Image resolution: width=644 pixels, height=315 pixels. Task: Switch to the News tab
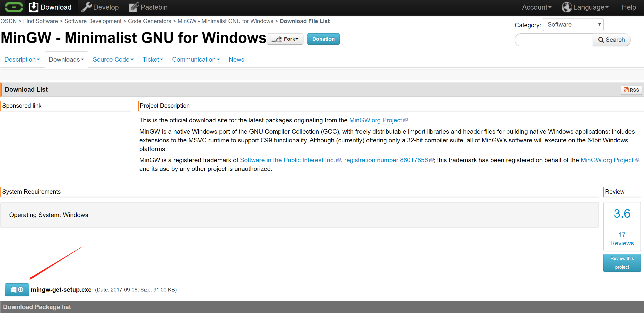point(236,59)
